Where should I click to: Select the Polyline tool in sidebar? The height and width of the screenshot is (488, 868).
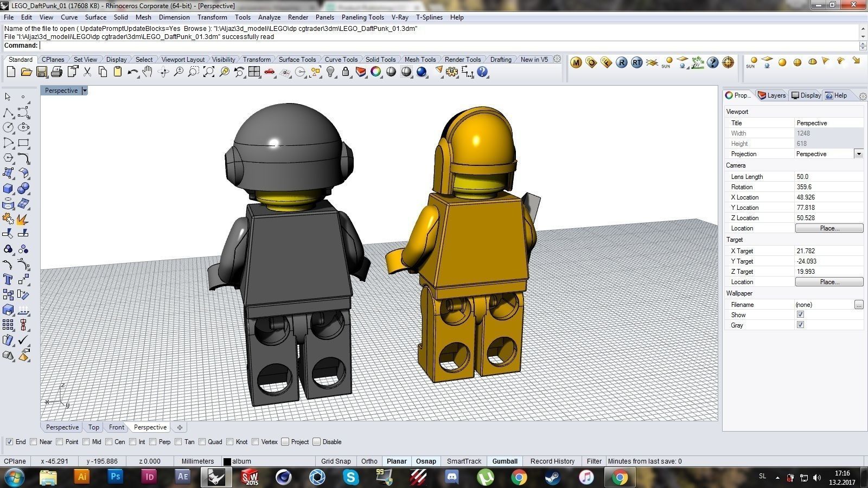[8, 112]
